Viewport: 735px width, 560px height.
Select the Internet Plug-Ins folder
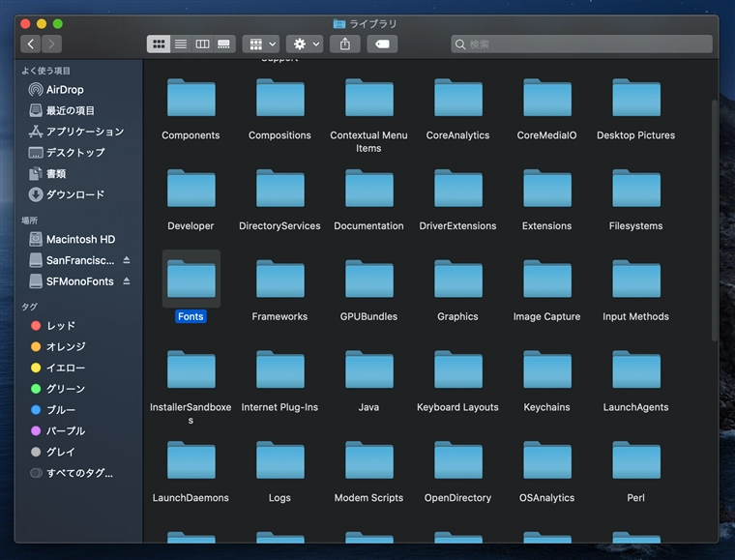[x=280, y=369]
